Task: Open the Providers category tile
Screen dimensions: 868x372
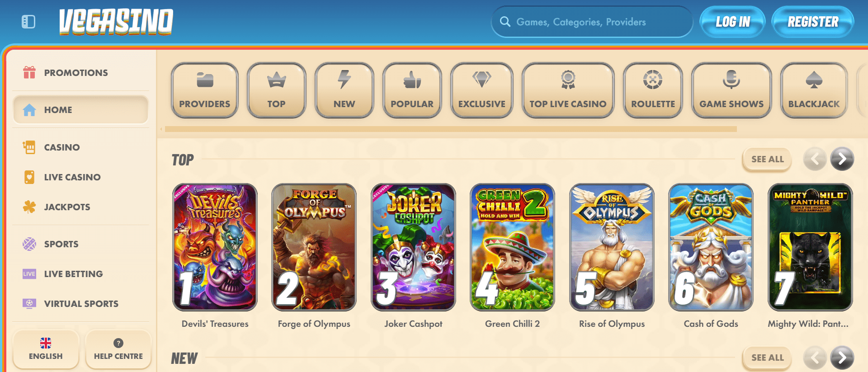Action: coord(205,90)
